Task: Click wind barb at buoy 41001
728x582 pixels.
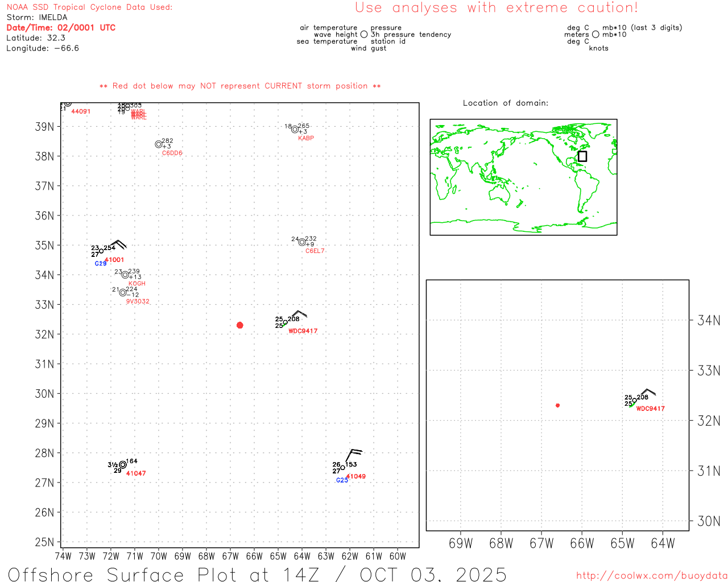Action: pyautogui.click(x=118, y=244)
